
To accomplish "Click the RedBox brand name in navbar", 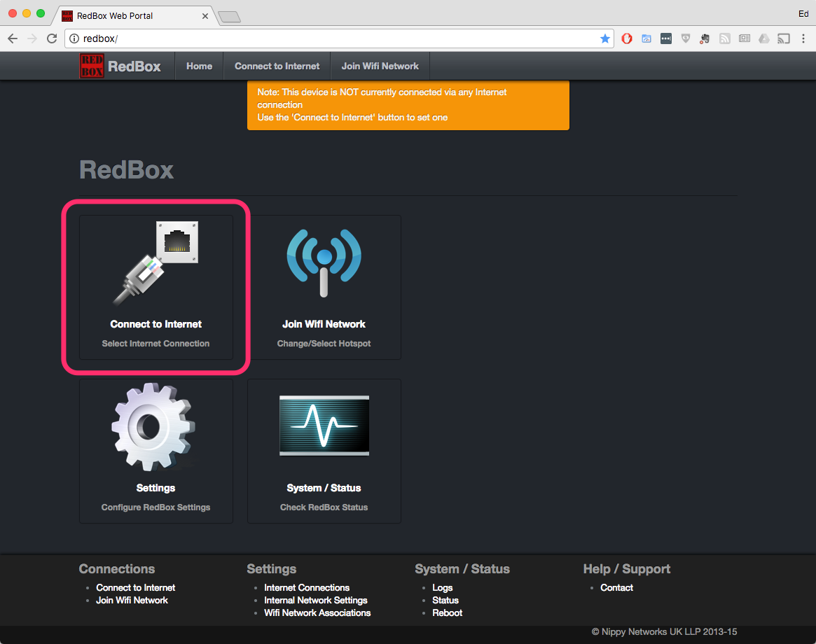I will pos(134,66).
